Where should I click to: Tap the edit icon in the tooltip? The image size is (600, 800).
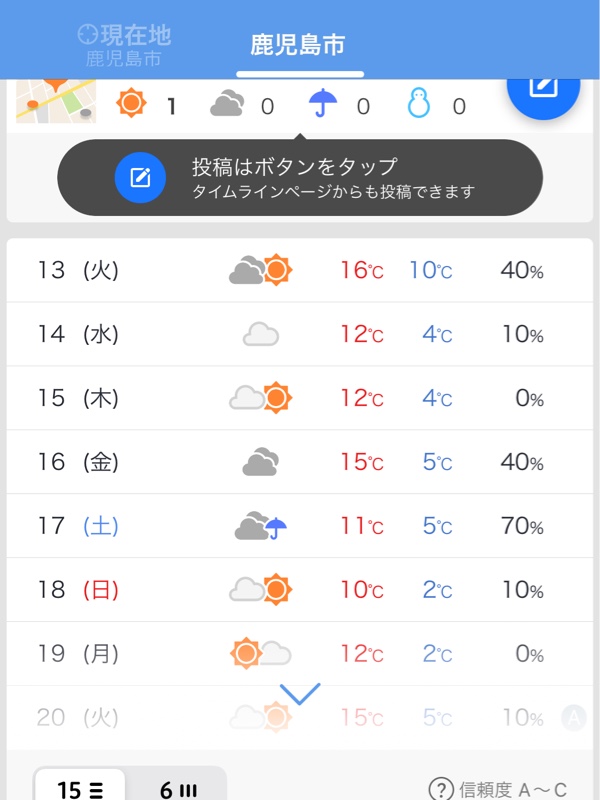140,178
